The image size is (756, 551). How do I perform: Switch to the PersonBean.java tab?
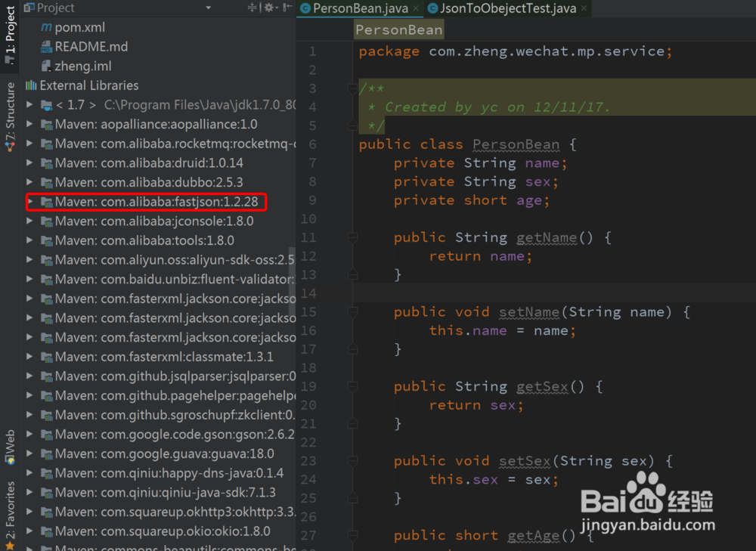(360, 8)
